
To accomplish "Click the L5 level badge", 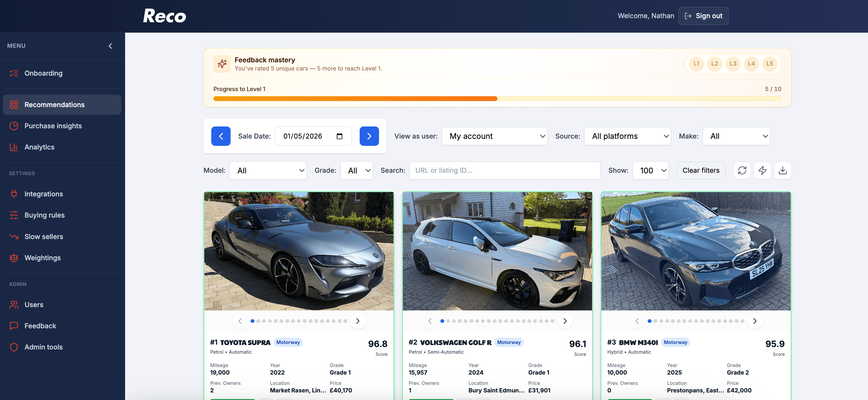I will 769,64.
